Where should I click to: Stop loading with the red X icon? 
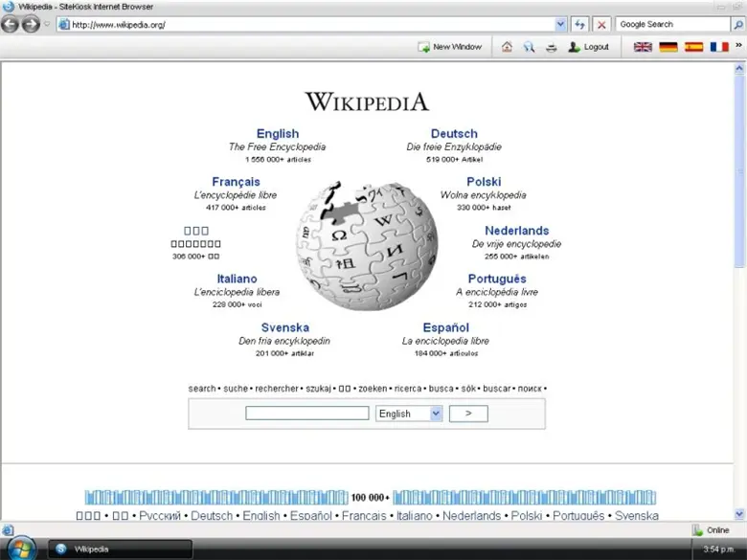[601, 24]
